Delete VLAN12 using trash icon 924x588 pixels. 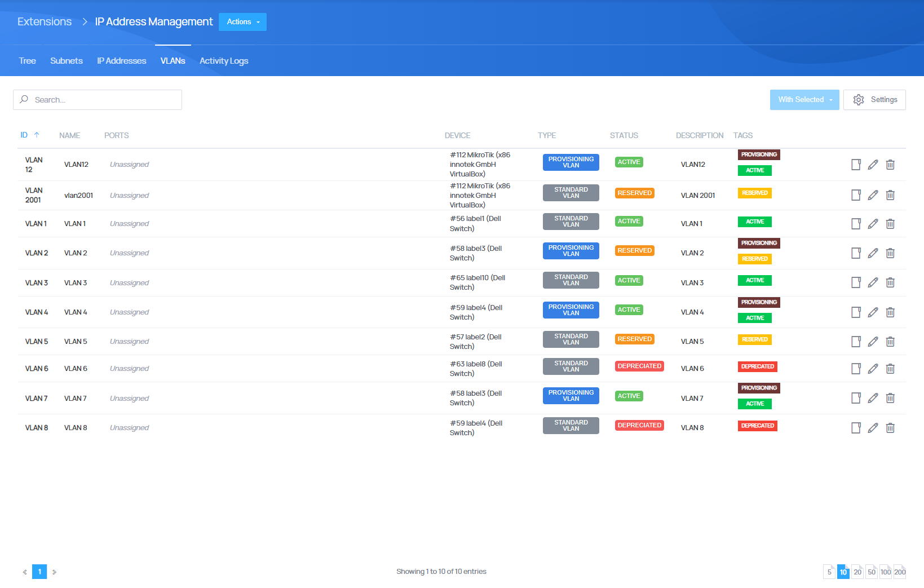[x=890, y=165]
